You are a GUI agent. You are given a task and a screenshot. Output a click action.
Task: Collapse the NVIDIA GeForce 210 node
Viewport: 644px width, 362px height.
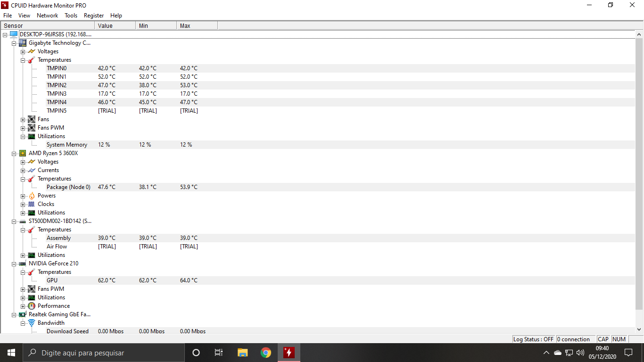pyautogui.click(x=14, y=263)
